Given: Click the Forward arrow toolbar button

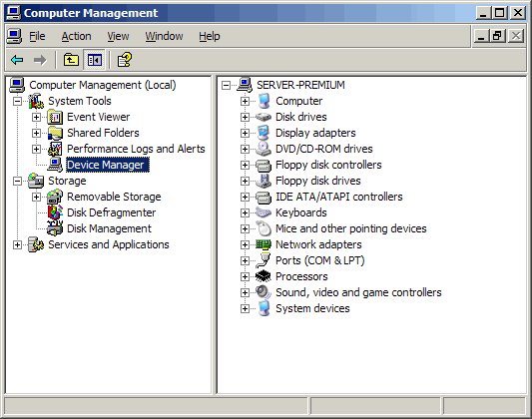Looking at the screenshot, I should 40,60.
